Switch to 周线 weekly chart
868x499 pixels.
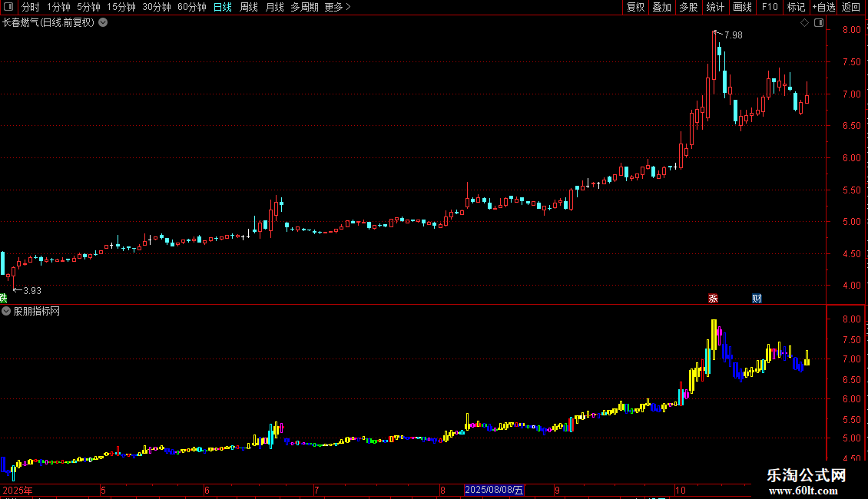click(249, 7)
